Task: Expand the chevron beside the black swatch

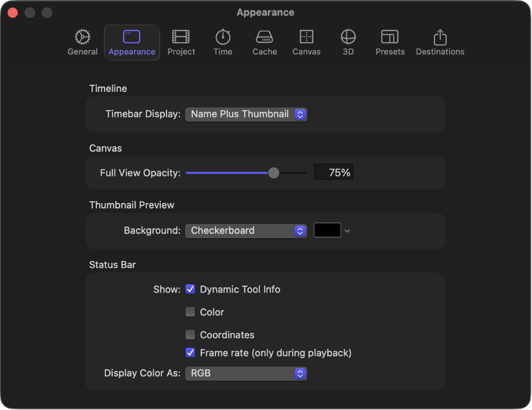Action: [347, 231]
